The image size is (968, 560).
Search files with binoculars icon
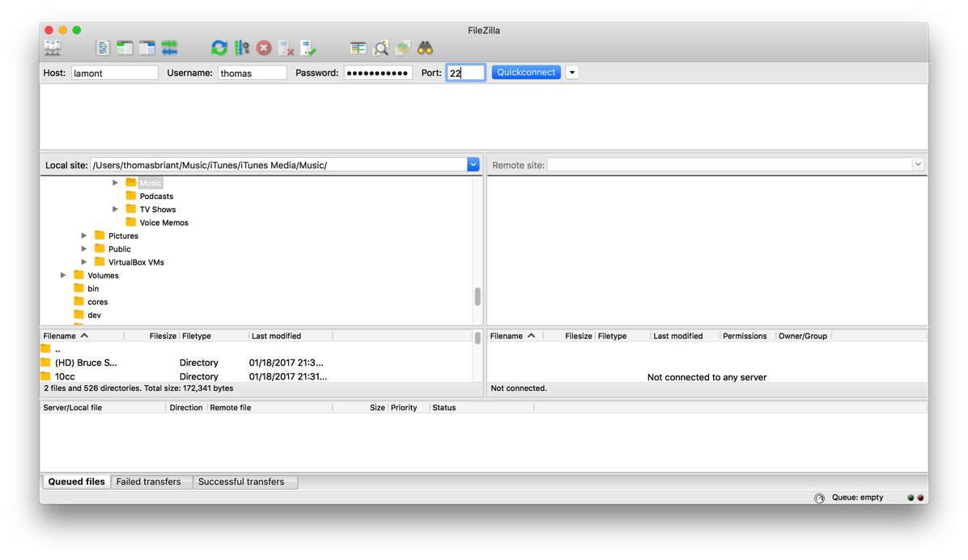point(426,48)
